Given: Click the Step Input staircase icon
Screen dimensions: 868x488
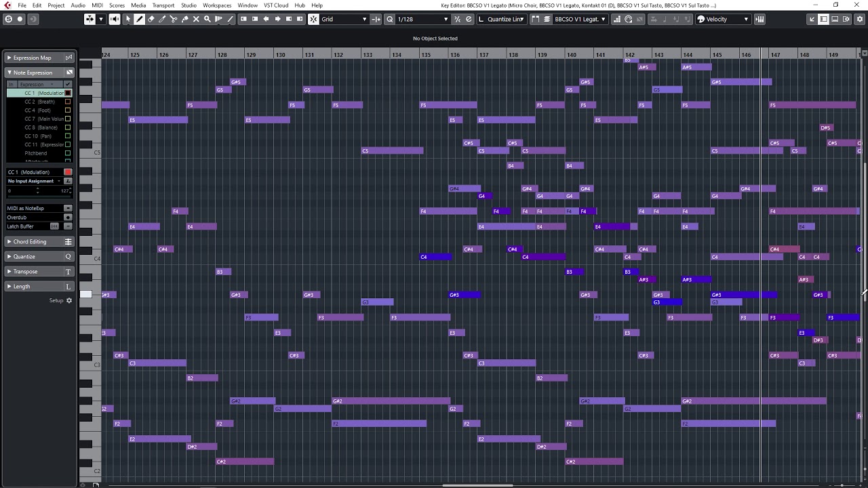Looking at the screenshot, I should [617, 19].
